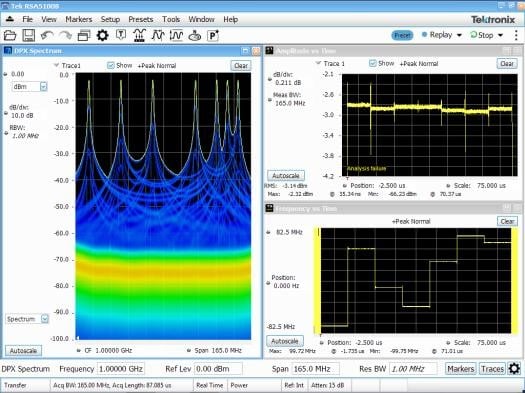The height and width of the screenshot is (393, 525).
Task: Select Amplitude panel Scale 75.000 us
Action: coord(491,185)
